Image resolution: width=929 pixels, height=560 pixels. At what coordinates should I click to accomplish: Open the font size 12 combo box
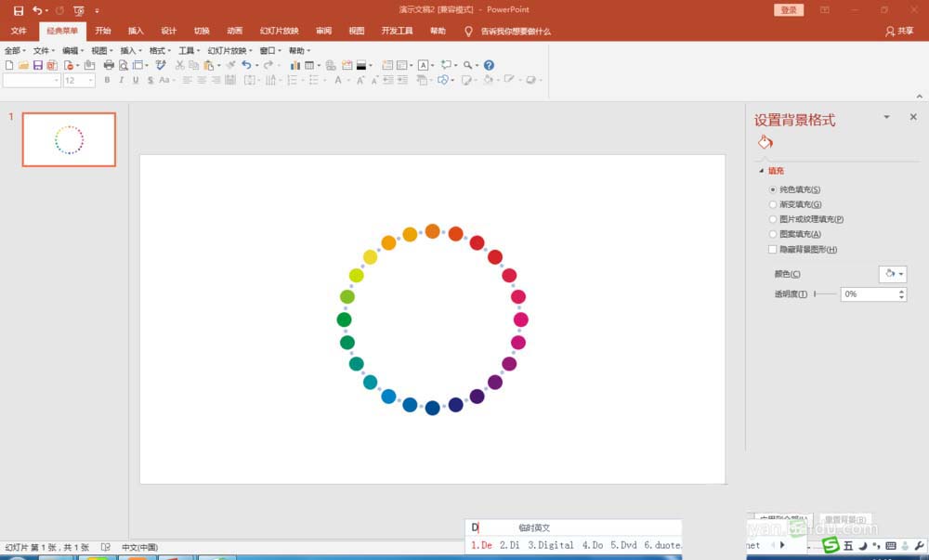[79, 80]
